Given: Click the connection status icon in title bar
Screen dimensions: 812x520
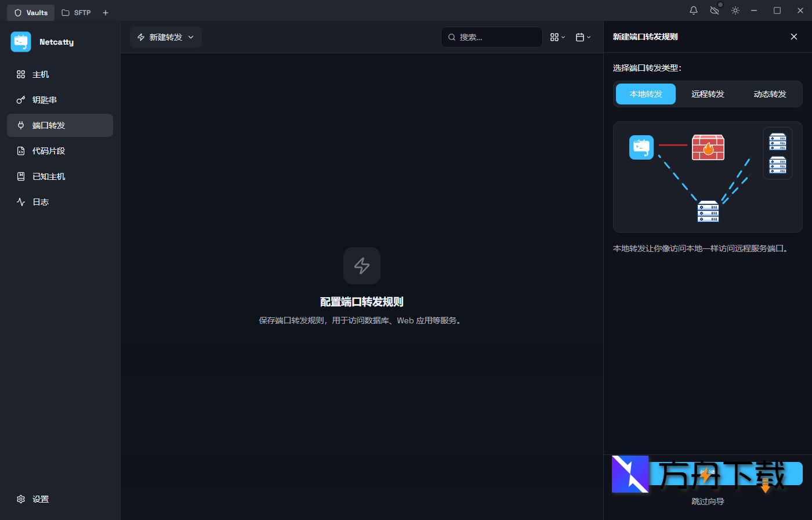Looking at the screenshot, I should click(x=714, y=10).
